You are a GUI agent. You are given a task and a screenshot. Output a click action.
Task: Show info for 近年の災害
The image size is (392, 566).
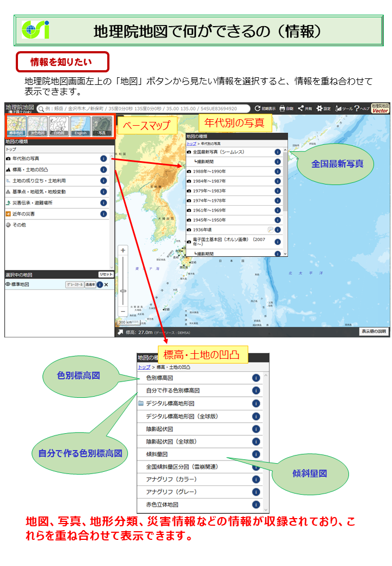click(103, 214)
